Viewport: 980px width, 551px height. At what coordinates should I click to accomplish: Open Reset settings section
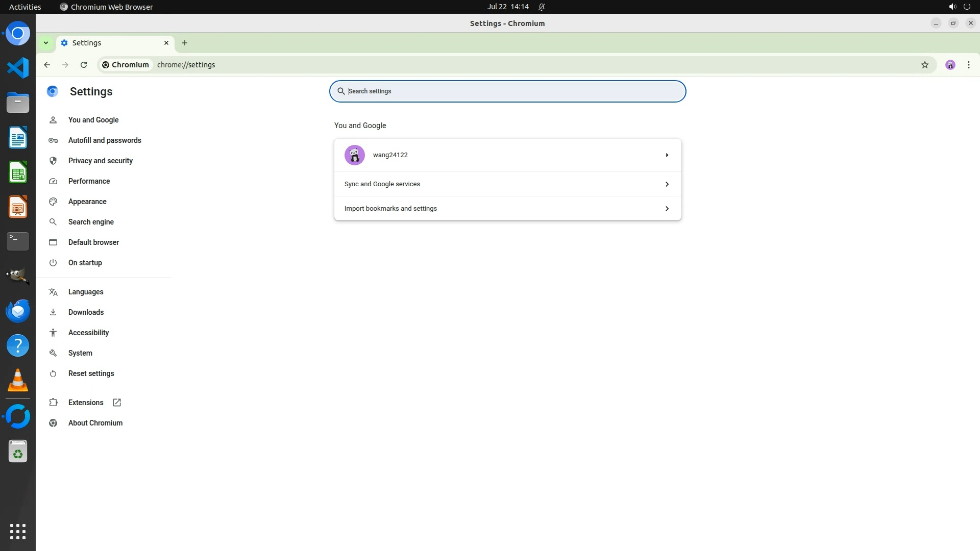91,373
